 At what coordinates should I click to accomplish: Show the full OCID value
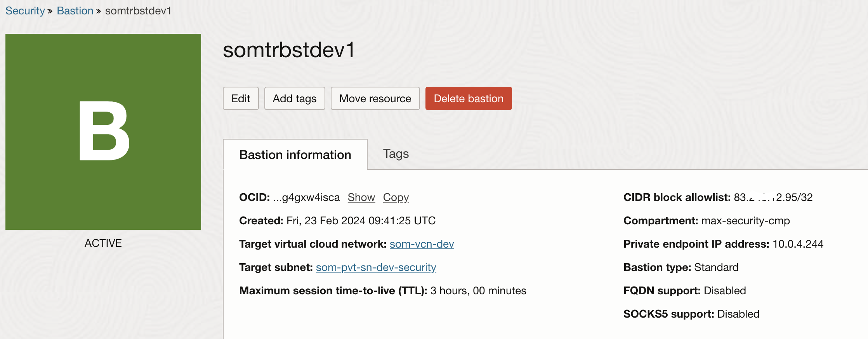pos(361,197)
